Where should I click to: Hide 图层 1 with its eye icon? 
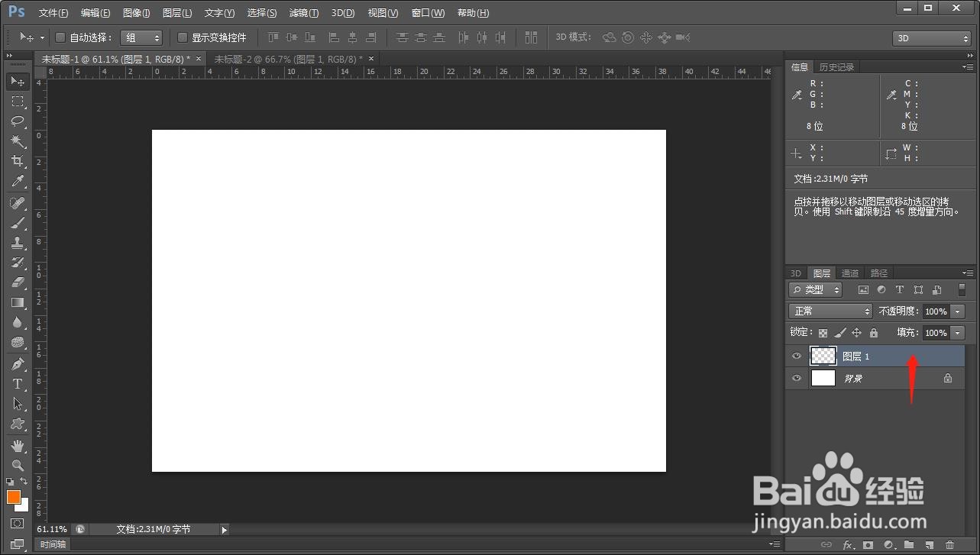pyautogui.click(x=797, y=357)
